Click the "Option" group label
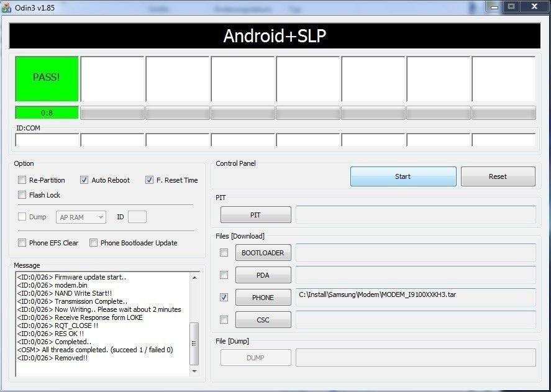 [x=24, y=163]
